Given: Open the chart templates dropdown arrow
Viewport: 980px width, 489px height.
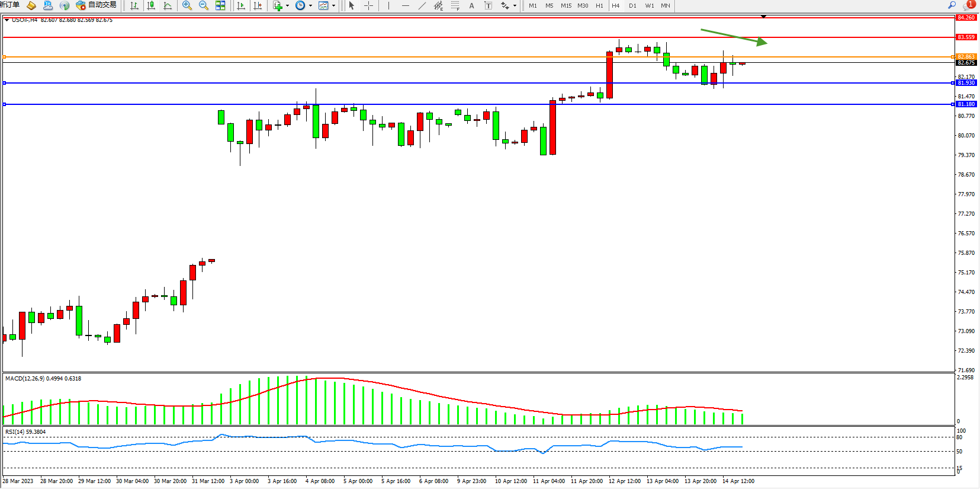Looking at the screenshot, I should click(333, 6).
